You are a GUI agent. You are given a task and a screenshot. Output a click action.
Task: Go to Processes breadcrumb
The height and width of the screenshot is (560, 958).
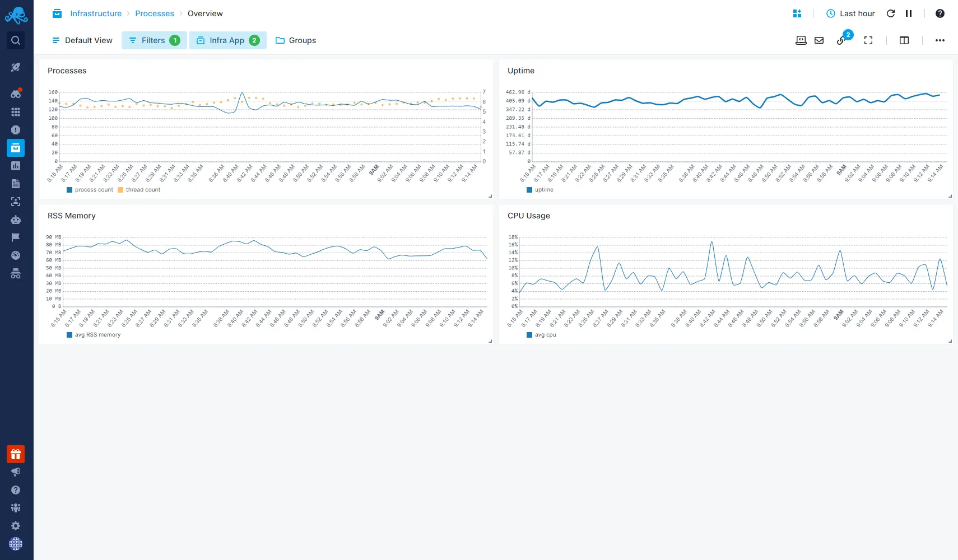pyautogui.click(x=155, y=13)
